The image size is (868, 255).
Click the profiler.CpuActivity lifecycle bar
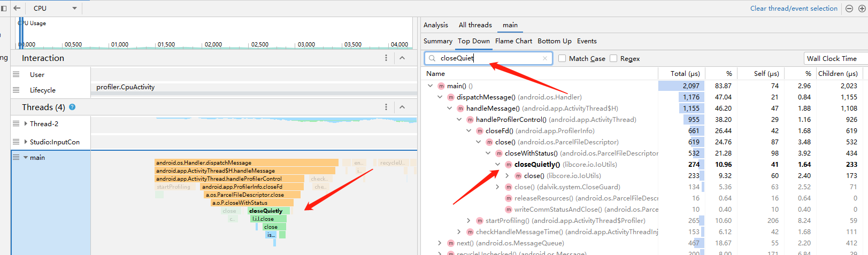(254, 87)
